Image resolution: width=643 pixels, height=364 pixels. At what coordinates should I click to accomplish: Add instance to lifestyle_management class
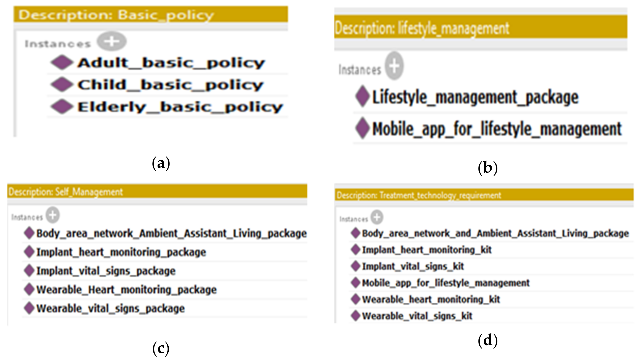coord(394,66)
